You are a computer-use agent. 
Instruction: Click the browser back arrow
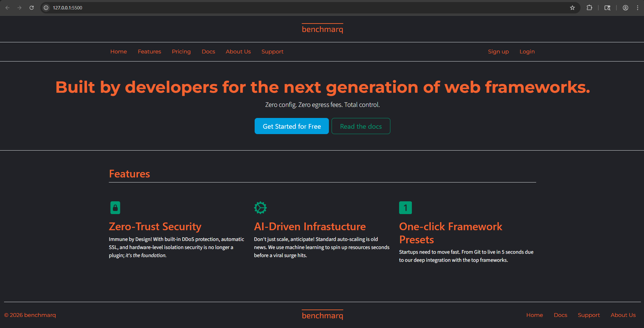(7, 8)
